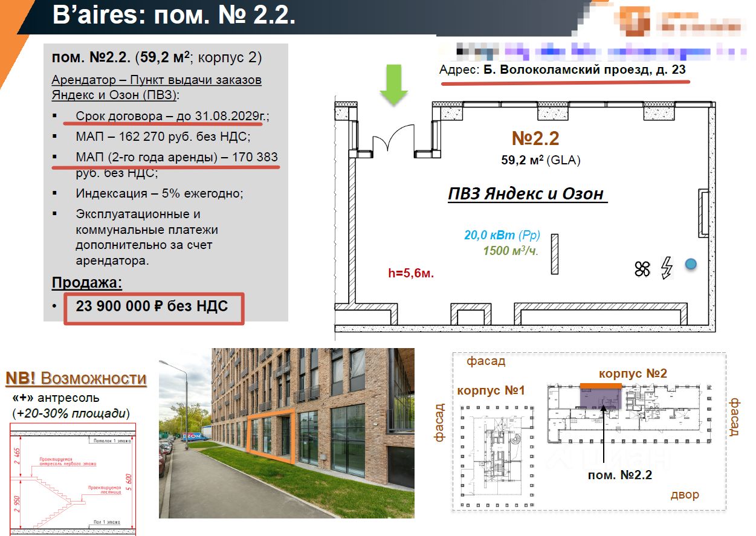Screen dimensions: 756x536
Task: Click the "корпус №2" site plan label
Action: tap(633, 373)
